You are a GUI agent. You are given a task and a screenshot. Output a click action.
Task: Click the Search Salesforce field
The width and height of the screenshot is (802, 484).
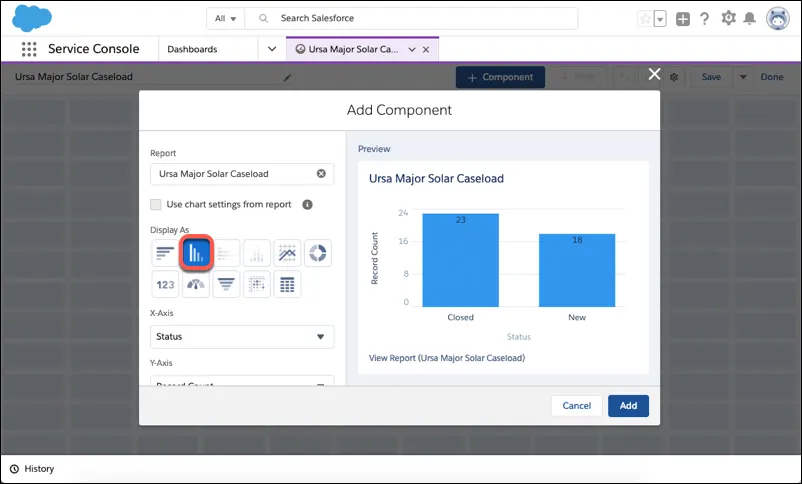(x=412, y=18)
